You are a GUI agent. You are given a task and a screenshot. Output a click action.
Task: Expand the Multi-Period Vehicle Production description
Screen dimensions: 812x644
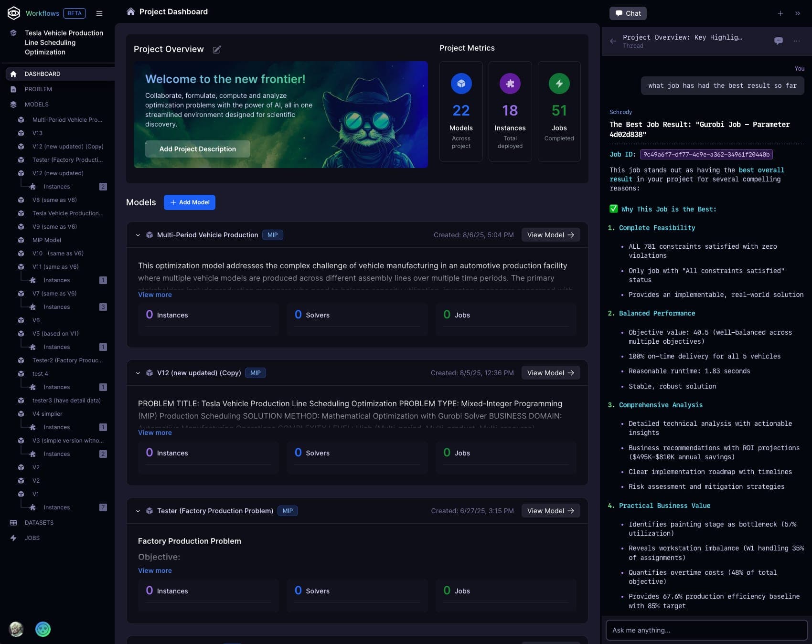154,295
